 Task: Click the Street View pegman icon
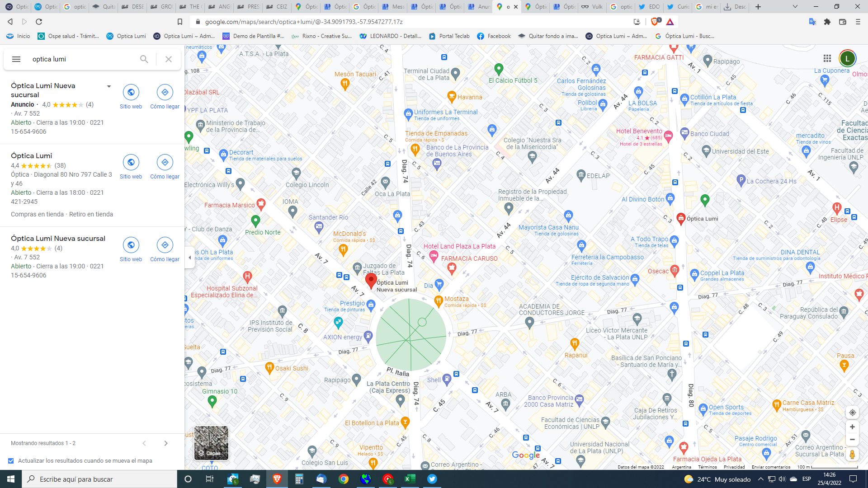pos(853,454)
